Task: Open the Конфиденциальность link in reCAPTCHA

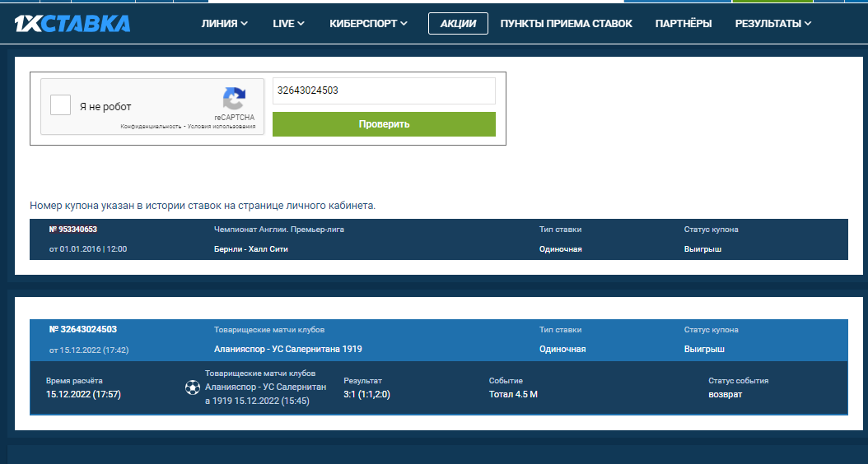Action: tap(151, 127)
